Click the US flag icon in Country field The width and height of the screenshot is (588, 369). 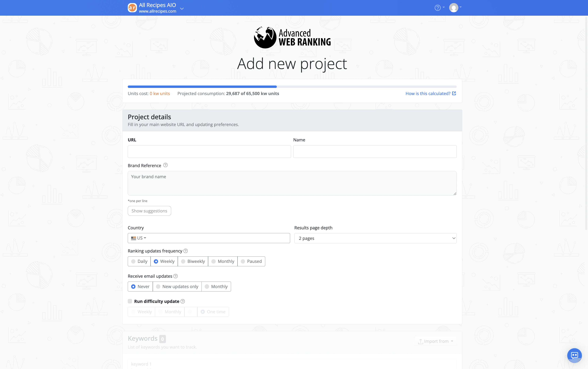pyautogui.click(x=134, y=238)
